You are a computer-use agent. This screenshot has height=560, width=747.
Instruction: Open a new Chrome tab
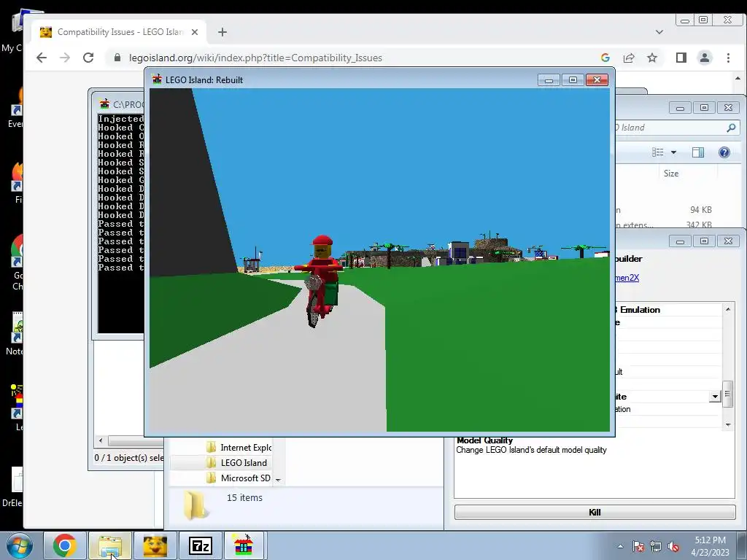pyautogui.click(x=222, y=32)
